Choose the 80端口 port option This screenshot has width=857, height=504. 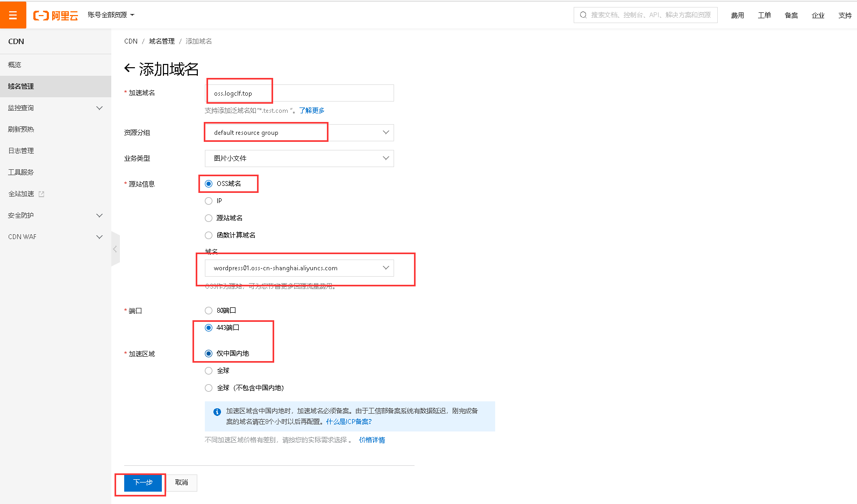(x=209, y=311)
